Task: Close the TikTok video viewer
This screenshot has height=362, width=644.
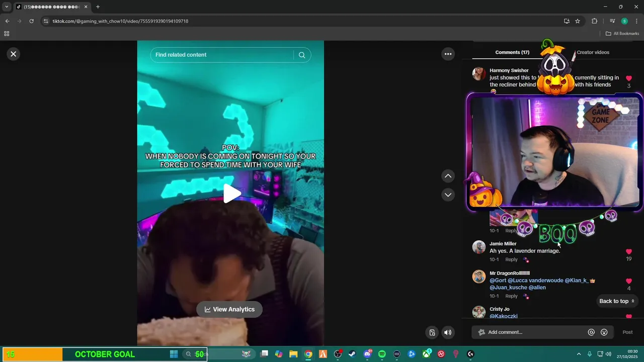Action: 14,54
